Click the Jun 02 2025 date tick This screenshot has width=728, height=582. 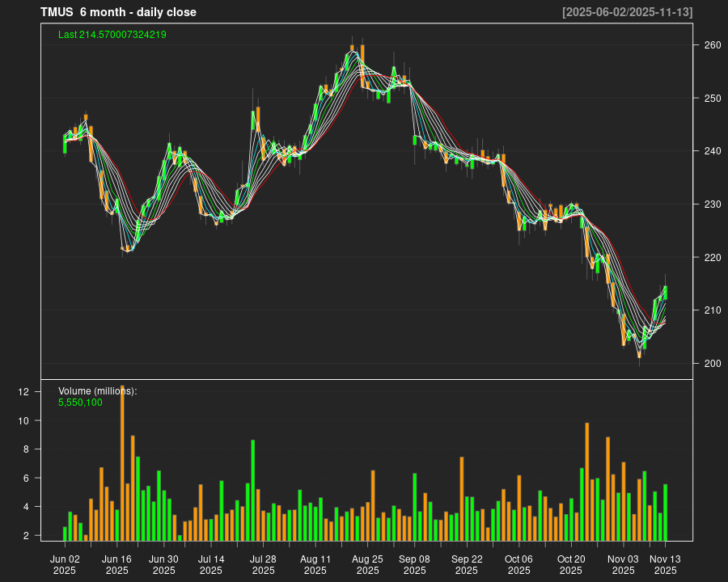point(65,564)
